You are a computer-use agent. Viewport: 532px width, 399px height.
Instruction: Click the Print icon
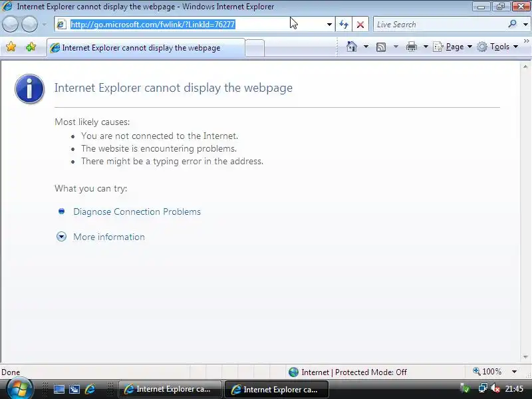coord(411,47)
